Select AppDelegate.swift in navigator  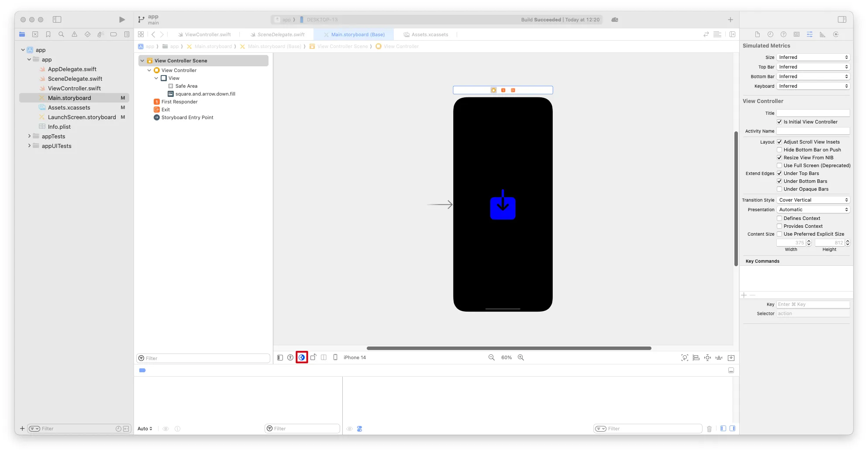(x=72, y=69)
